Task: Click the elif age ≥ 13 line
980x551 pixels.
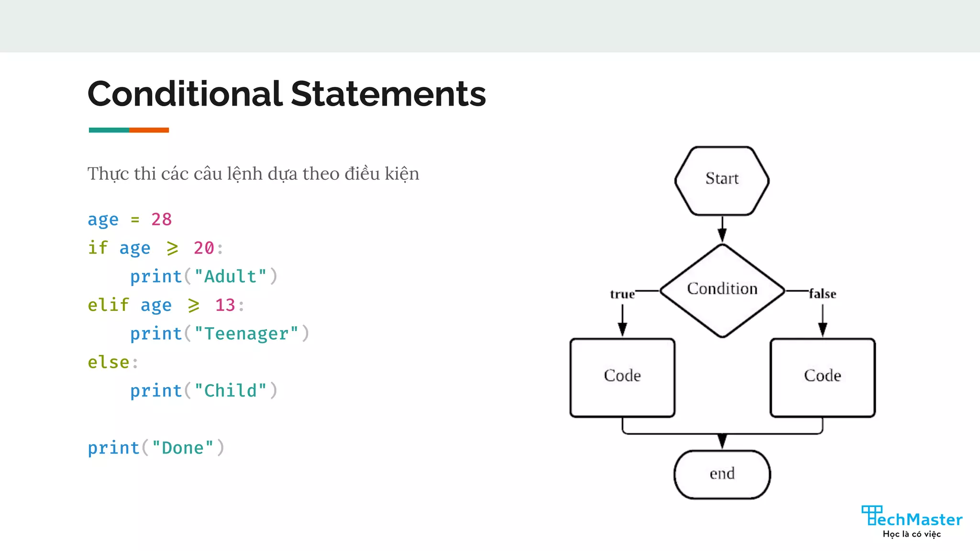Action: [x=166, y=305]
